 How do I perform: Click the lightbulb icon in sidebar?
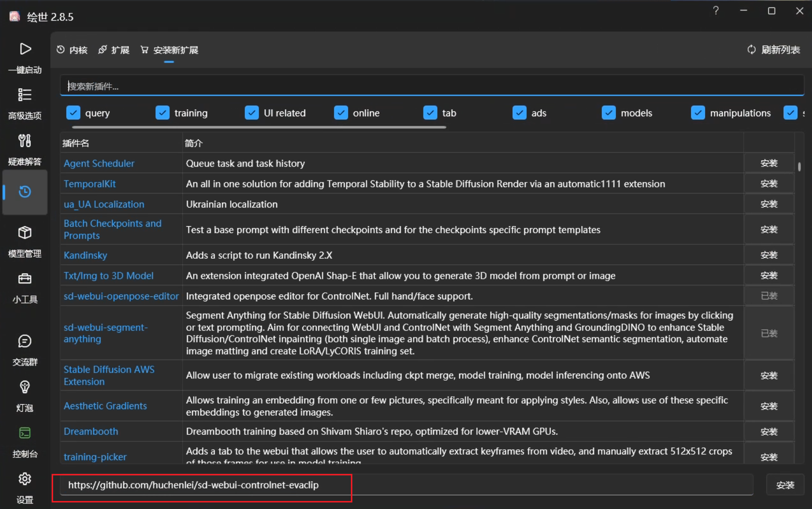coord(25,387)
